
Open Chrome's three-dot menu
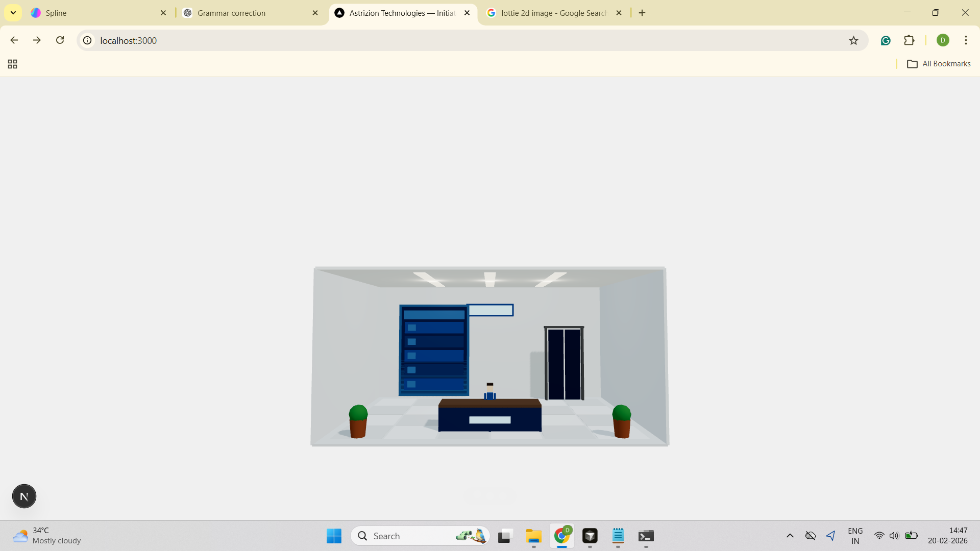[x=966, y=40]
